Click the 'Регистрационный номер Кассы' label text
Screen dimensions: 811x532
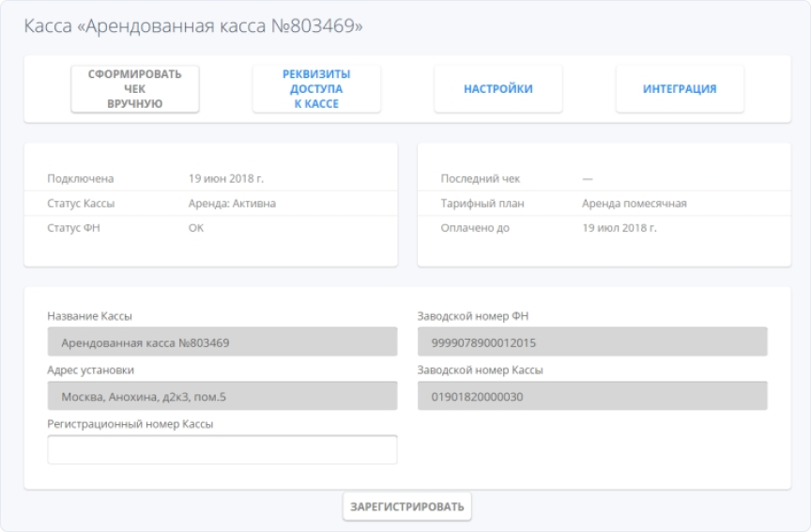130,424
